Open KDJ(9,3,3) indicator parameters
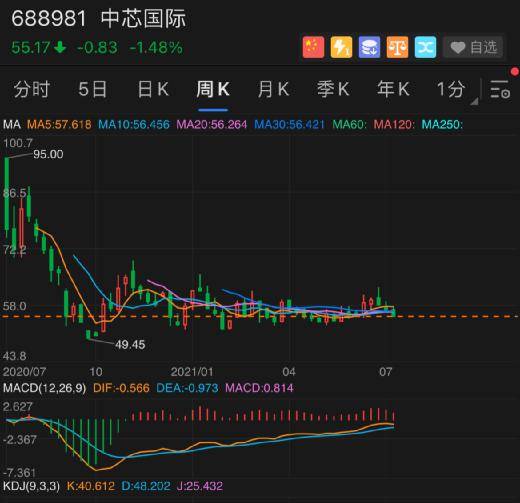Screen dimensions: 520x503 (x=31, y=486)
